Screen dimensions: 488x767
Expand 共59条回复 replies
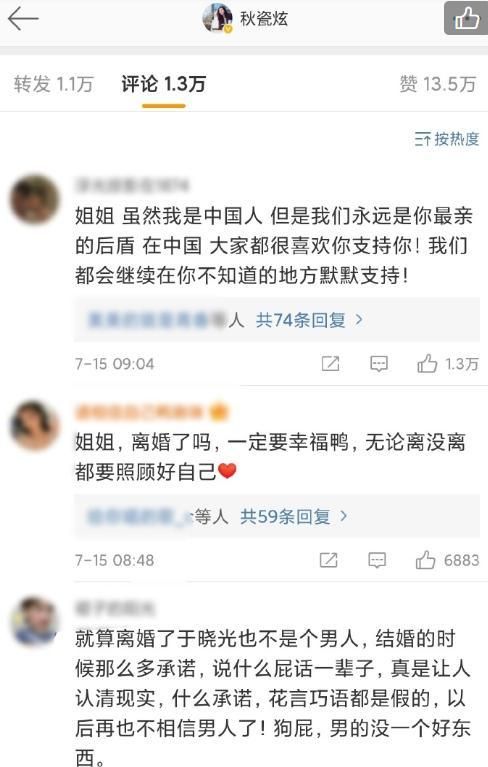[x=293, y=516]
